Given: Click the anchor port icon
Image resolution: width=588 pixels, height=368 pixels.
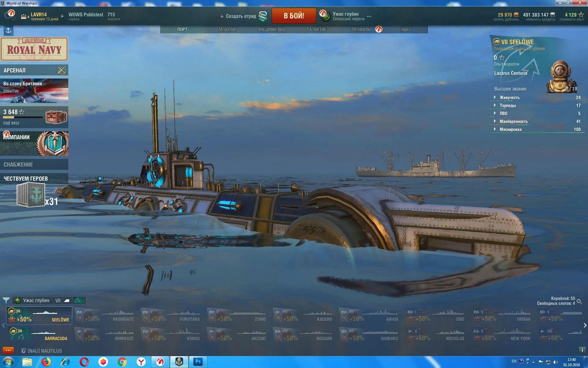Looking at the screenshot, I should point(8,30).
